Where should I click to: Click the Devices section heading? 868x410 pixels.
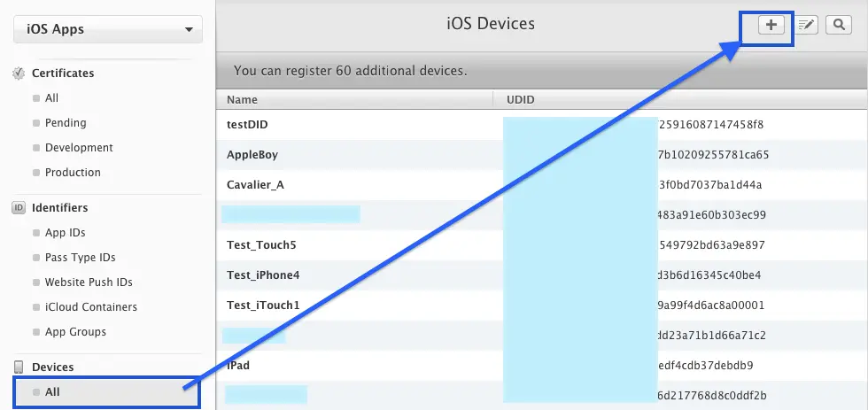[x=52, y=367]
